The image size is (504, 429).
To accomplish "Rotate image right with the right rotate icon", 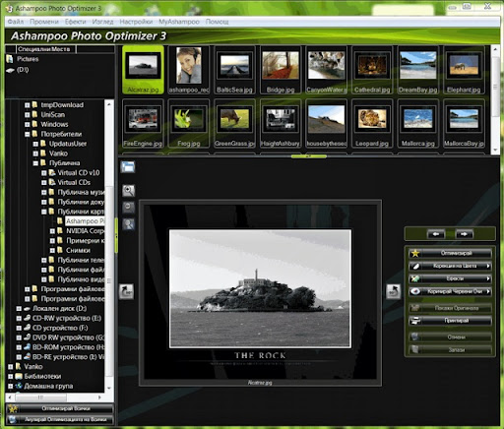I will click(393, 291).
